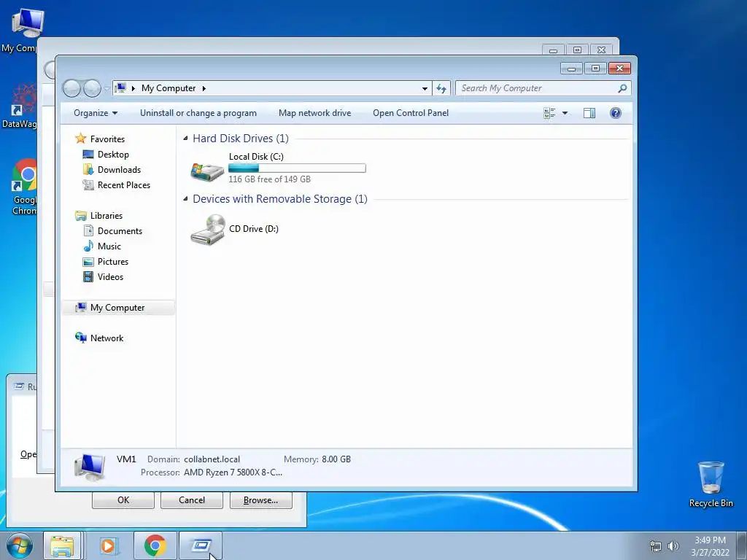Click Open Control Panel
Viewport: 747px width, 560px height.
click(411, 113)
